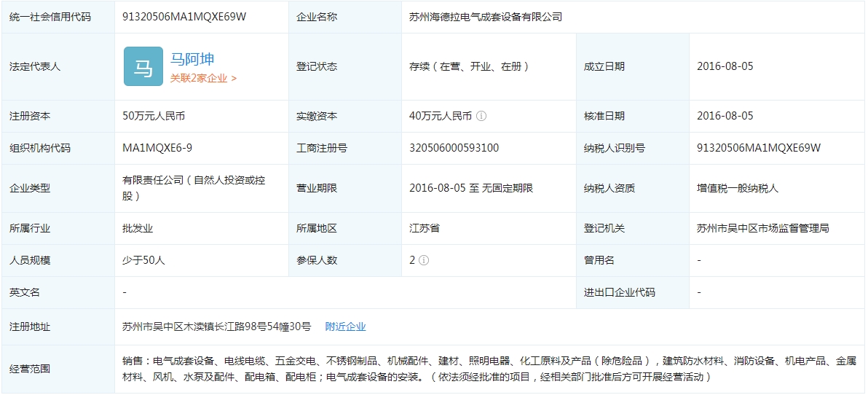Click region value 江苏省
Viewport: 868px width, 395px height.
(x=425, y=228)
